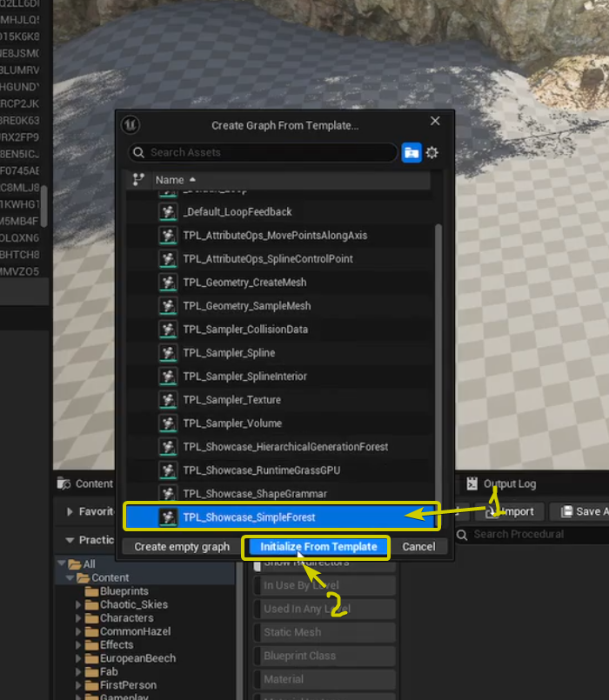609x700 pixels.
Task: Expand the Characters folder in tree
Action: pos(78,618)
